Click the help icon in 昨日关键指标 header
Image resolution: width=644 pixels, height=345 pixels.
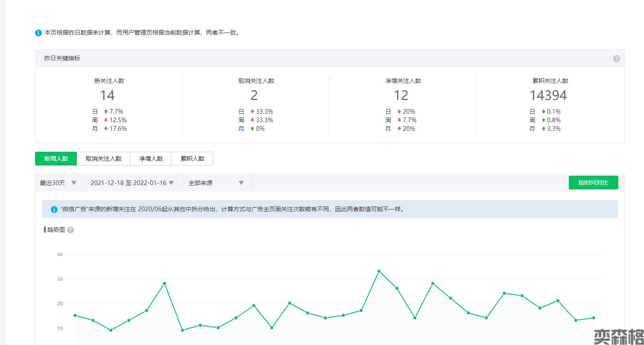[x=616, y=59]
